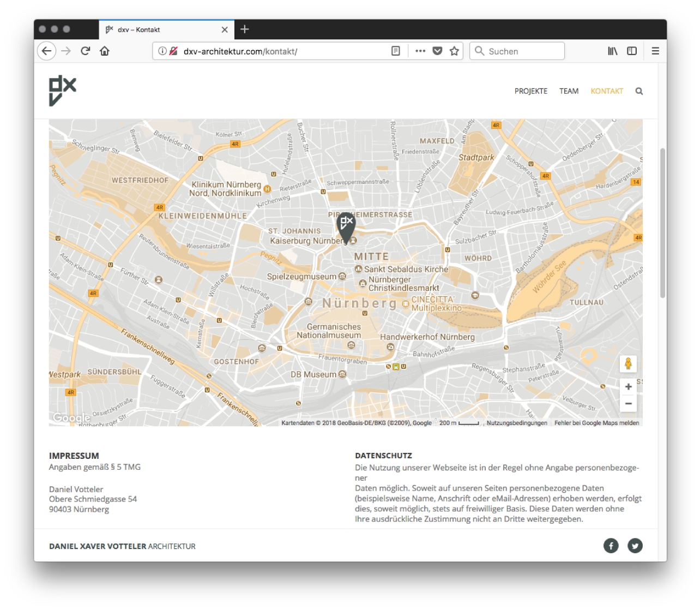This screenshot has height=610, width=700.
Task: Close the dxv – Kontakt tab
Action: tap(225, 29)
